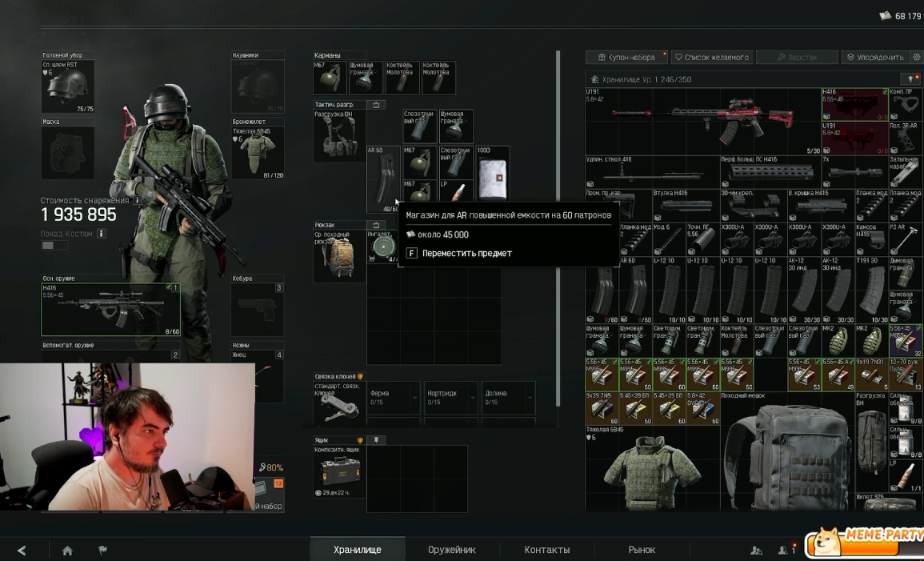The width and height of the screenshot is (924, 561).
Task: Select the 9x39 7N9 ammo box
Action: [x=602, y=408]
